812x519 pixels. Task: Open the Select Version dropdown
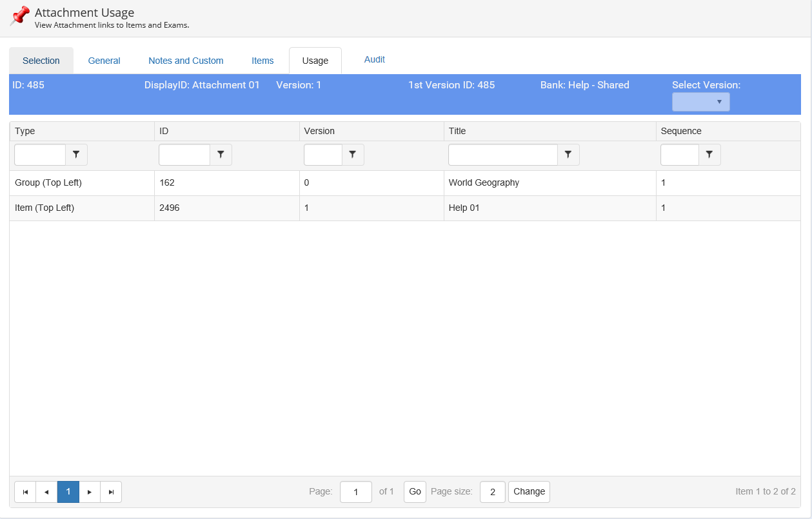(700, 102)
